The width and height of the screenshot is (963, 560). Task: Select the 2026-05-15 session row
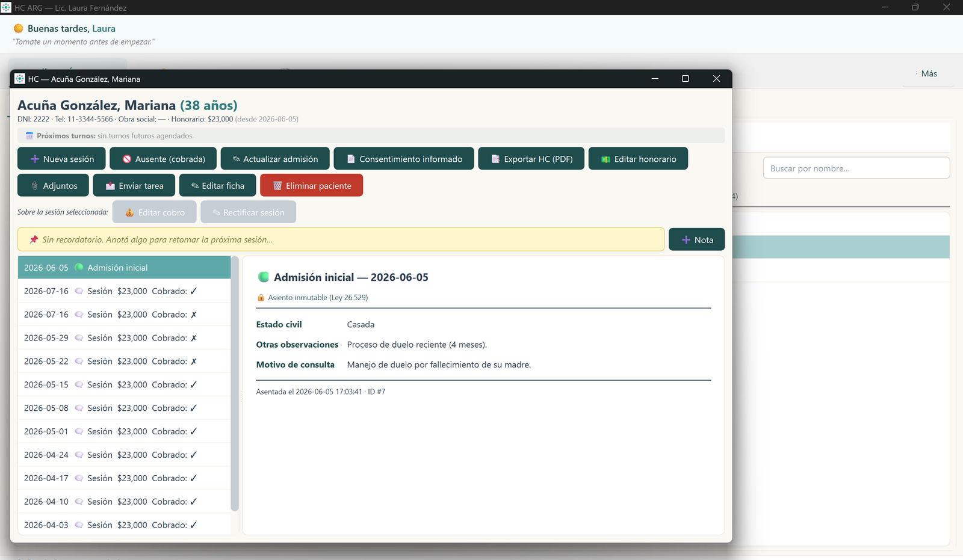point(125,385)
